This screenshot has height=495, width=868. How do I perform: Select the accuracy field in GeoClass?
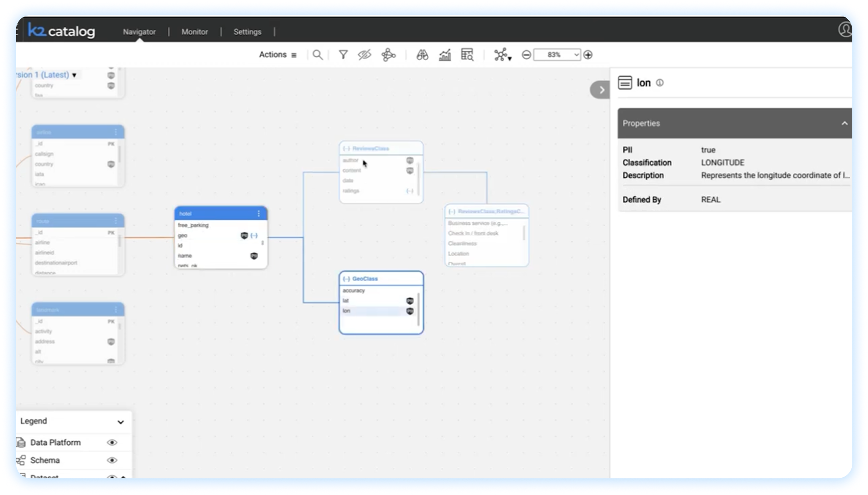click(x=377, y=290)
